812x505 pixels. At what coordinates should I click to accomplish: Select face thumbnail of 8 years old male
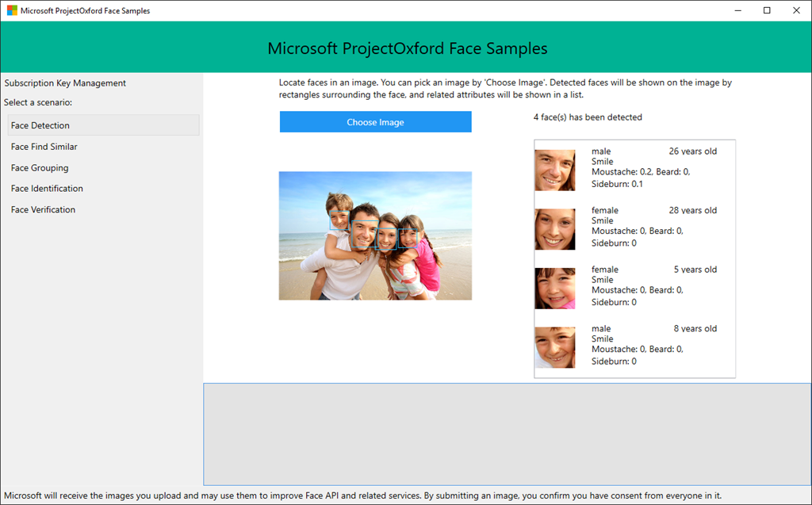[554, 347]
